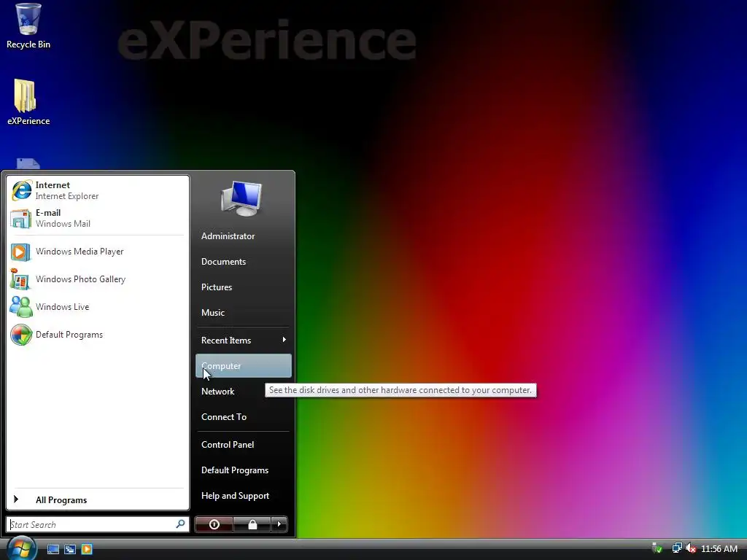The width and height of the screenshot is (747, 560).
Task: Open Control Panel
Action: (x=244, y=444)
